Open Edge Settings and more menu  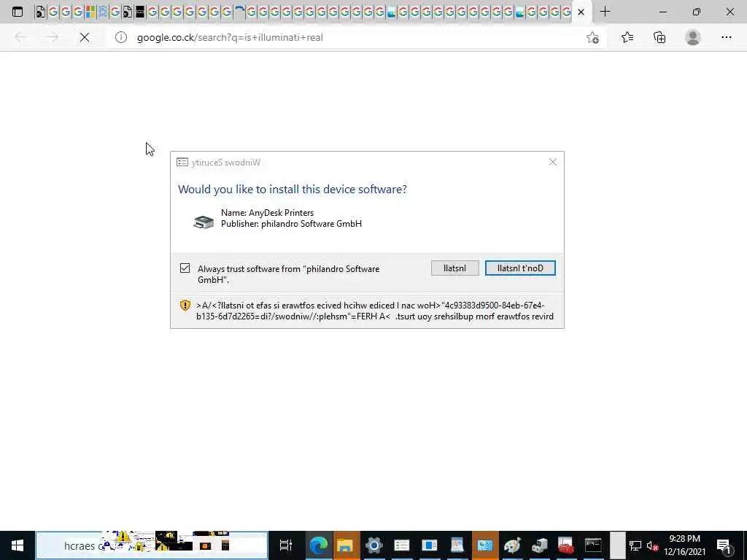[726, 37]
